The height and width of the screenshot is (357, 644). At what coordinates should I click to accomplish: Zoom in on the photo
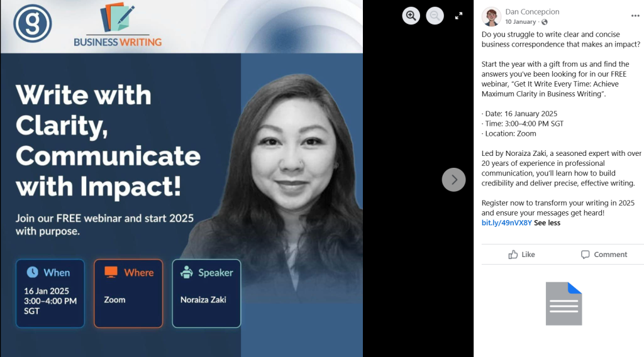(411, 16)
